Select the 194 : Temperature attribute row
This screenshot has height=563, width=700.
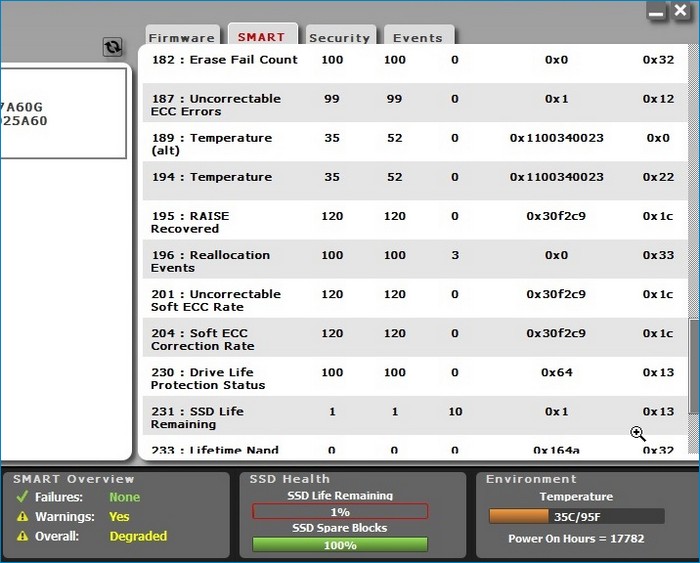414,178
